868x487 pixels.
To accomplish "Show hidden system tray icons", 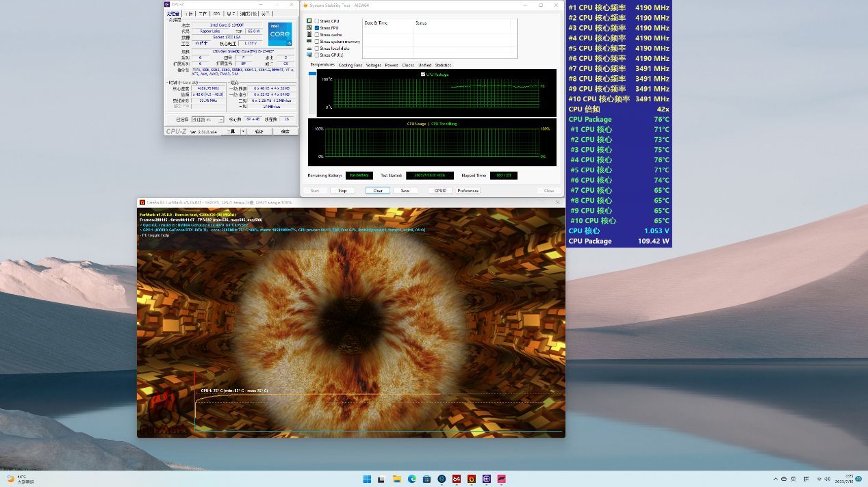I will (775, 479).
